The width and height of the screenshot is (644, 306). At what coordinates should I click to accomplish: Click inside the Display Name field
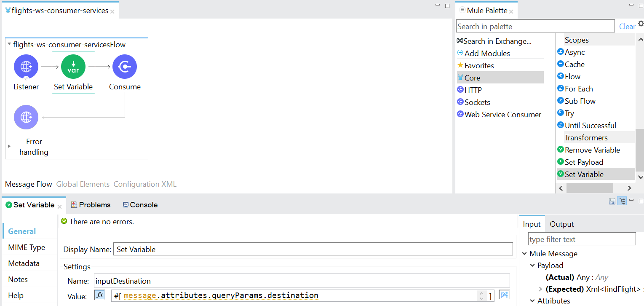(x=295, y=249)
